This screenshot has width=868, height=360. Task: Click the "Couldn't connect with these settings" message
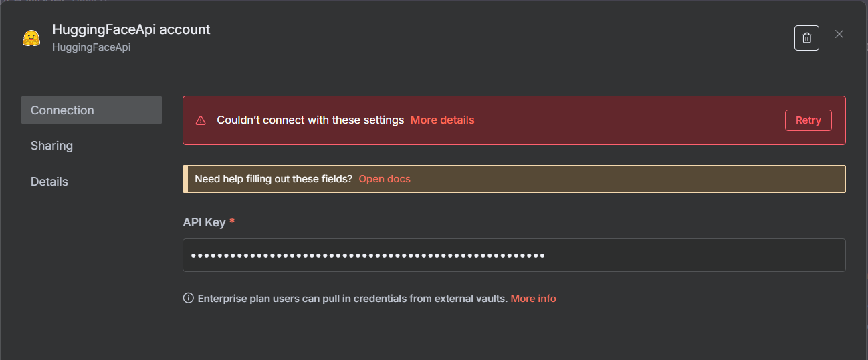coord(310,120)
